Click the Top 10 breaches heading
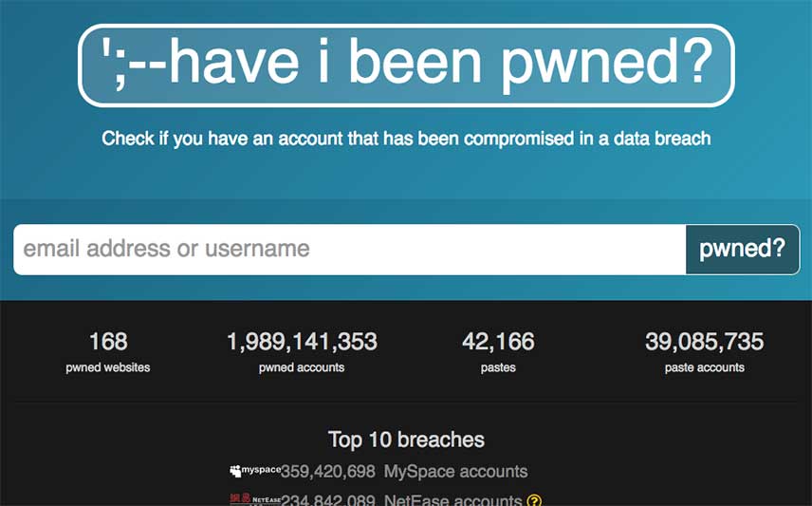The height and width of the screenshot is (506, 812). click(x=406, y=440)
